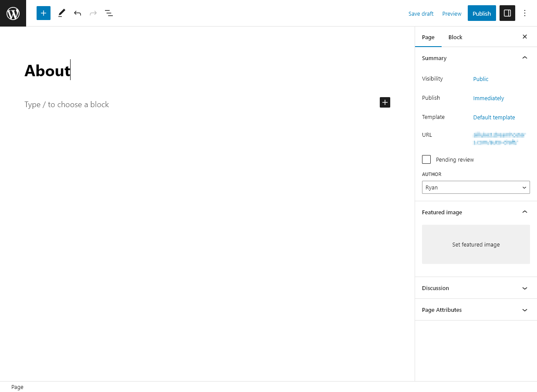Click the WordPress logo
The image size is (537, 392).
(x=13, y=13)
